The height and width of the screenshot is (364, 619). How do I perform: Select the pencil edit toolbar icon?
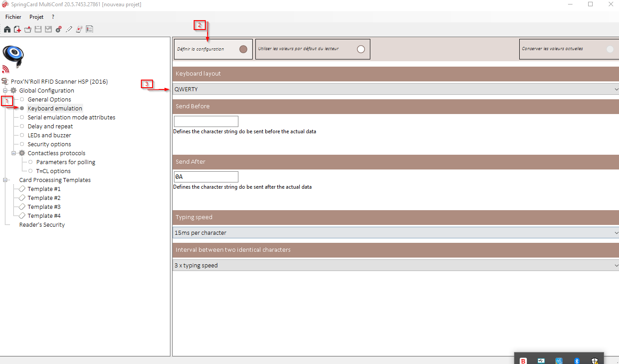pyautogui.click(x=68, y=29)
